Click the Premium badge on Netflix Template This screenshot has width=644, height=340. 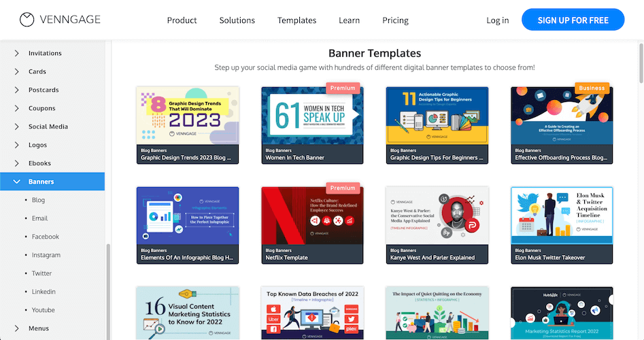pos(343,188)
